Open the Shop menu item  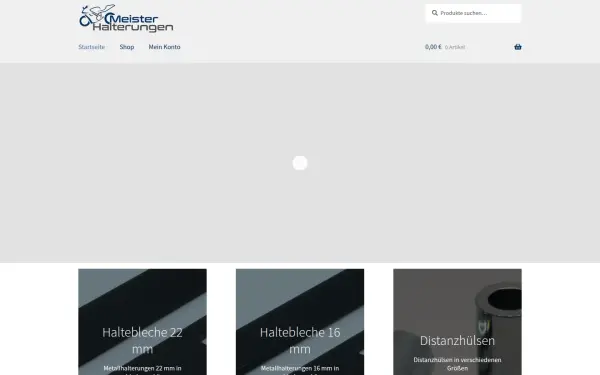[127, 47]
